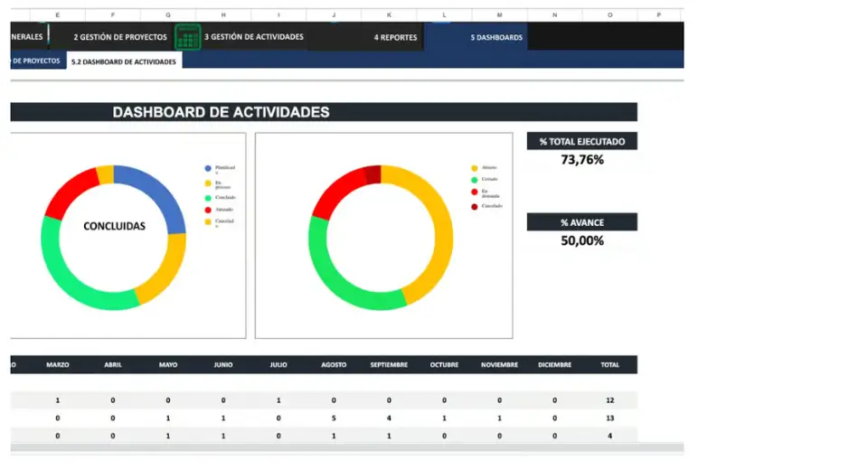This screenshot has height=470, width=868.
Task: Click the SEPTIEMBRE cell with value 4
Action: tap(389, 418)
